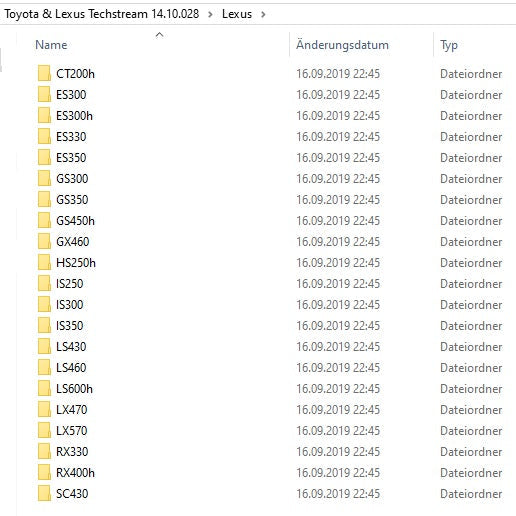Select the IS300 folder name
This screenshot has height=516, width=516.
click(70, 305)
